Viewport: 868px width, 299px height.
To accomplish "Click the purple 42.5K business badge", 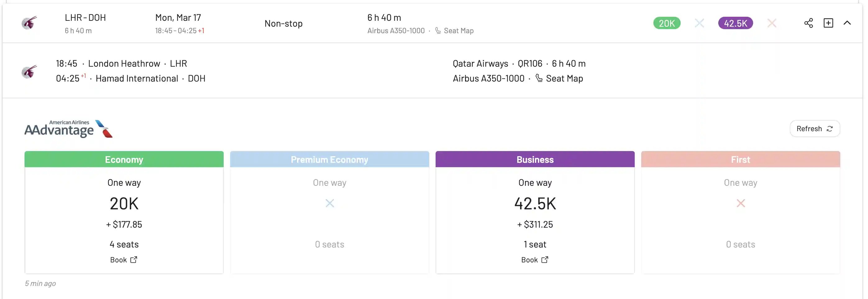I will [735, 23].
